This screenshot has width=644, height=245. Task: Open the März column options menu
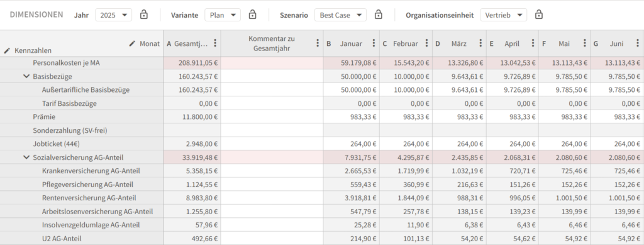(x=480, y=43)
